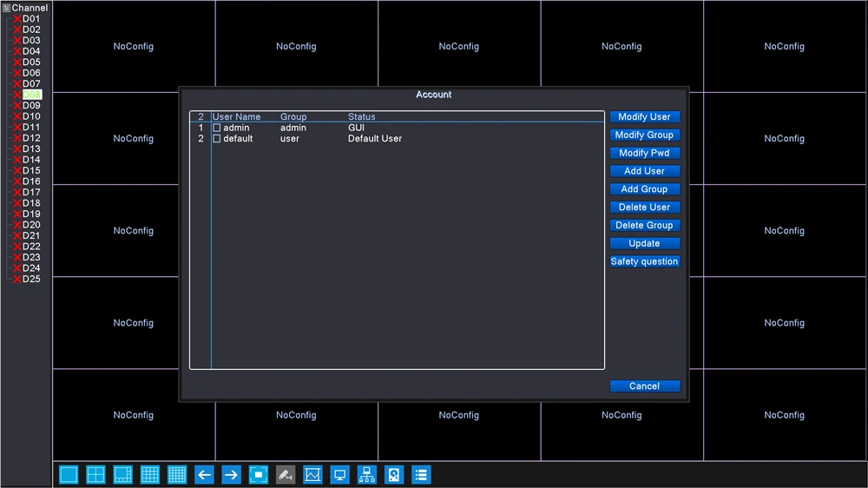Select the twenty-five-view grid layout icon
The height and width of the screenshot is (488, 868).
[x=177, y=475]
